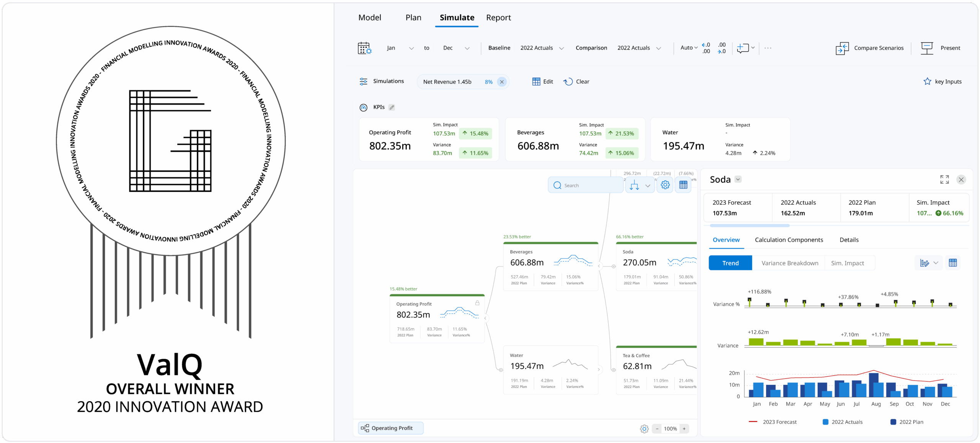Click the Present button label
Screen dimensions: 980x443
pos(950,48)
